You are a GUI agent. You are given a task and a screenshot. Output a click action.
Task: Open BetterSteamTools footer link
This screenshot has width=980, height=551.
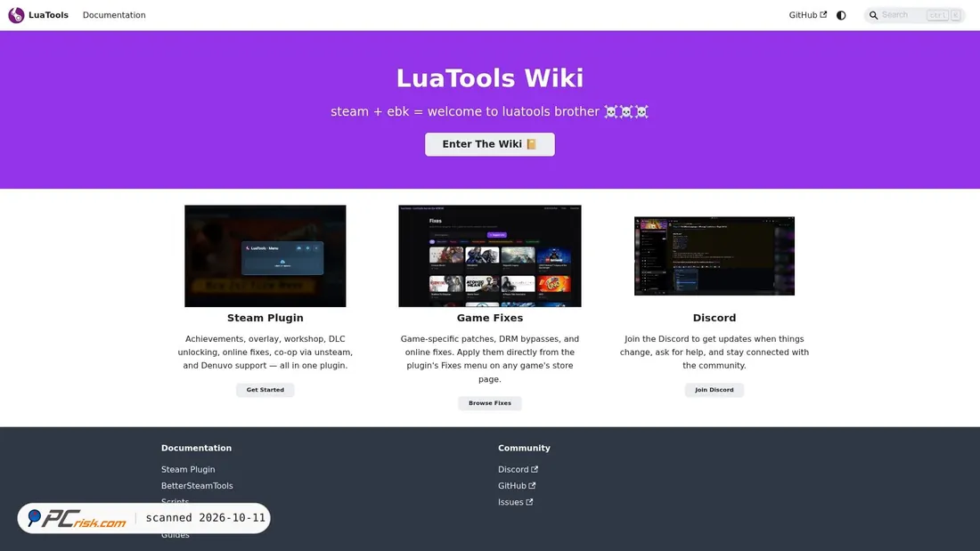tap(197, 485)
